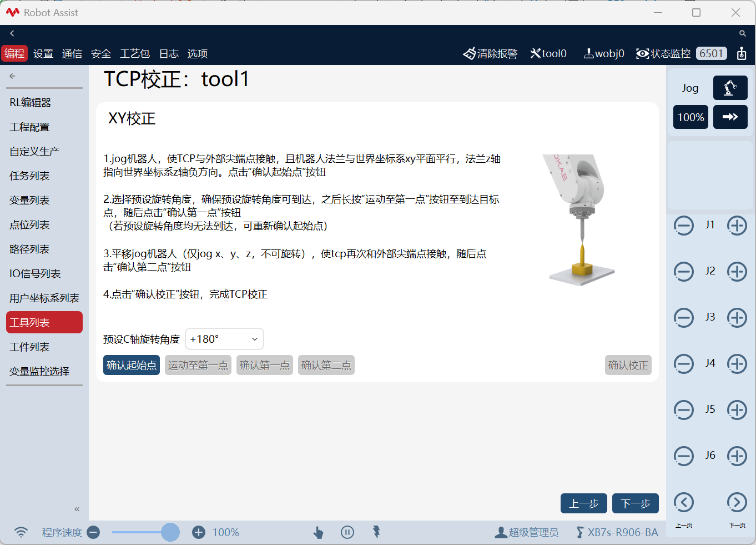Jog J5 in the minus direction

coord(684,410)
